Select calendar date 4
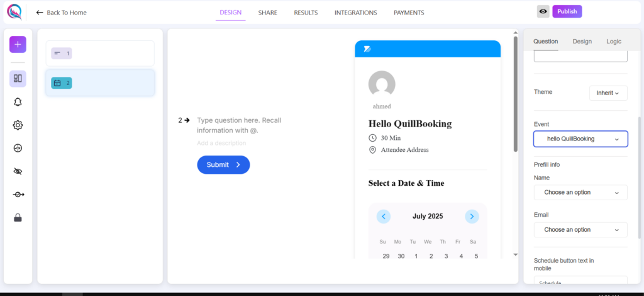This screenshot has width=644, height=296. 461,256
